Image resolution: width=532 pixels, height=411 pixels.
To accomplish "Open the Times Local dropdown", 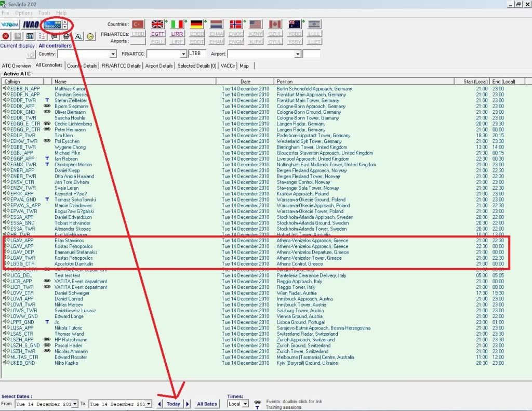I will point(246,404).
